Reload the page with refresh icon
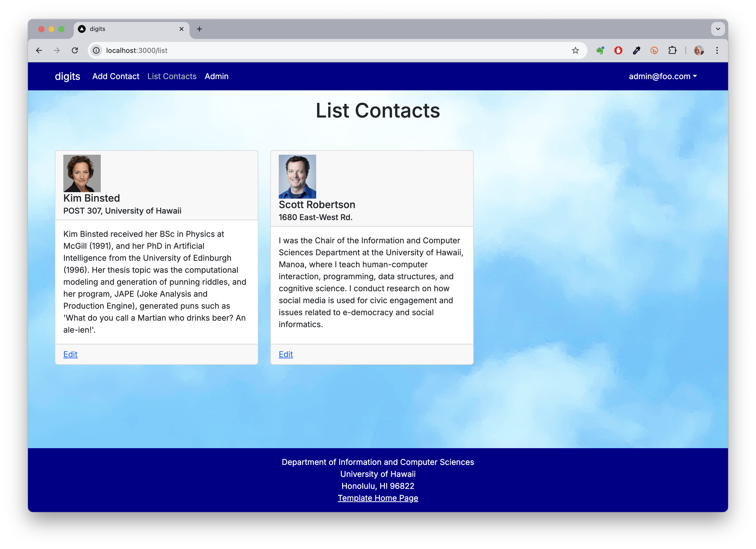Viewport: 756px width, 549px height. pyautogui.click(x=75, y=50)
